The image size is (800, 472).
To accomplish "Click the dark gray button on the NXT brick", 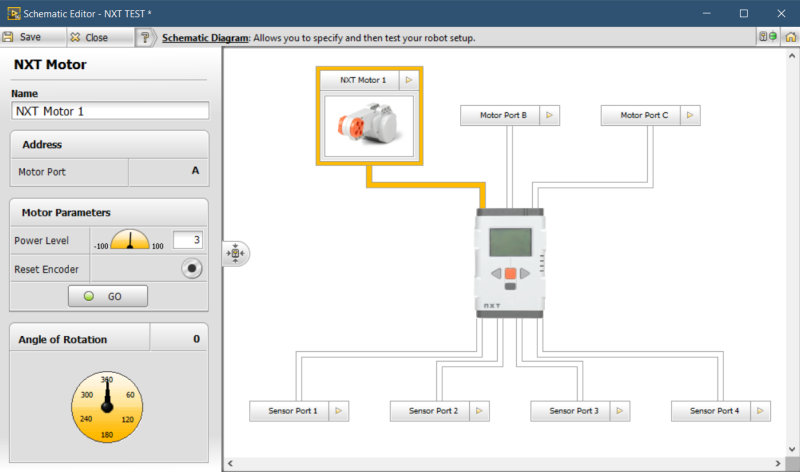I will 510,286.
